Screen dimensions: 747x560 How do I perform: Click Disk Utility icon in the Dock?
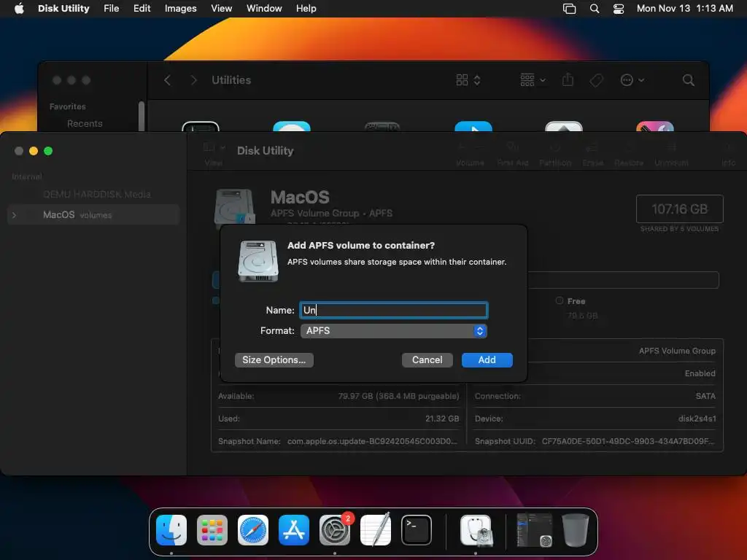[x=476, y=529]
